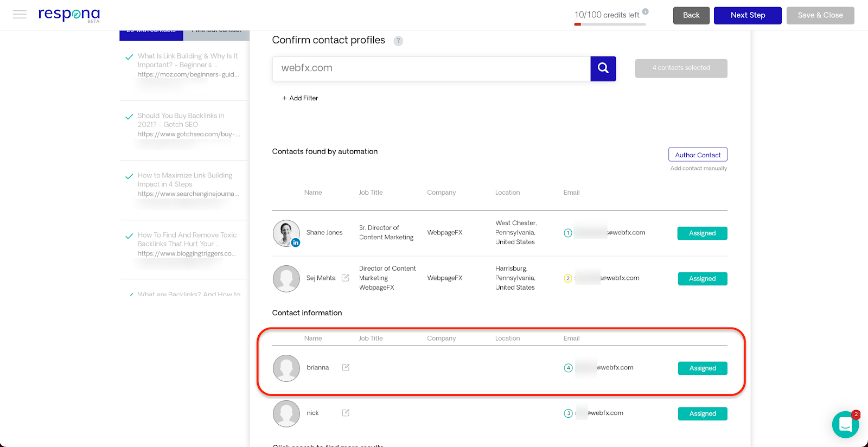Click the blue search magnifier button
Image resolution: width=868 pixels, height=447 pixels.
(x=603, y=68)
